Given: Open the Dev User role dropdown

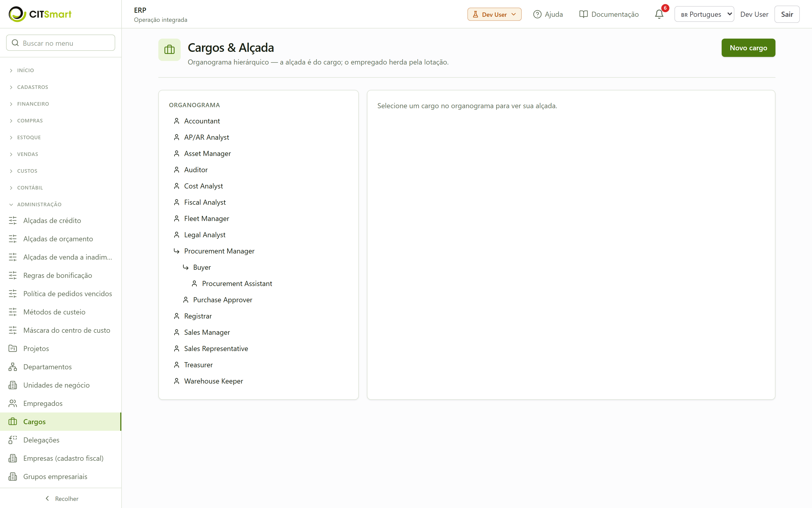Looking at the screenshot, I should coord(494,14).
